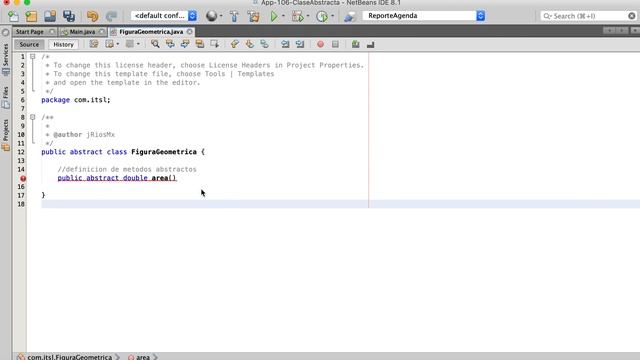Image resolution: width=640 pixels, height=360 pixels.
Task: Close the Main.java tab
Action: [x=102, y=31]
